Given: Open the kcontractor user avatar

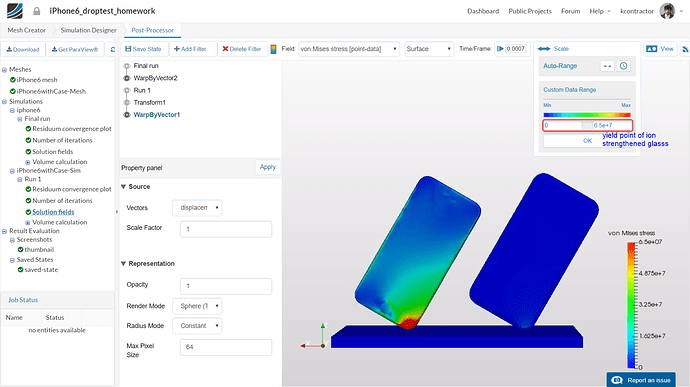Looking at the screenshot, I should click(x=667, y=11).
